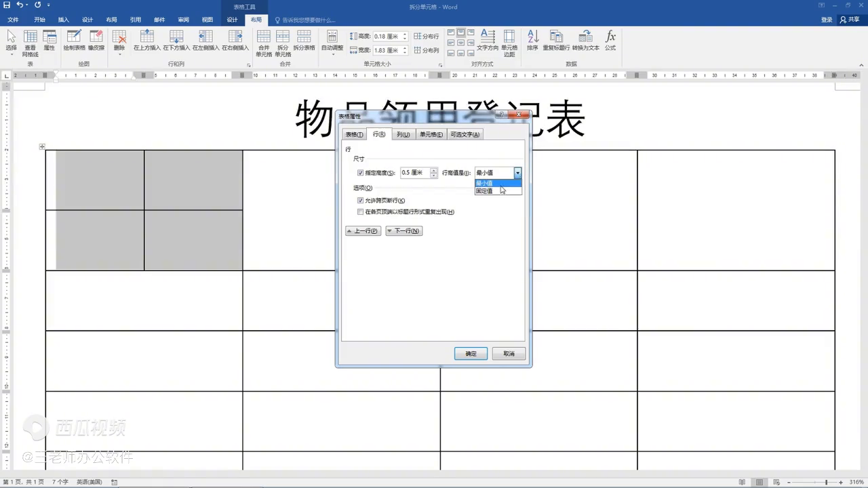Click 转换为文本 convert to text
This screenshot has width=868, height=488.
point(585,41)
